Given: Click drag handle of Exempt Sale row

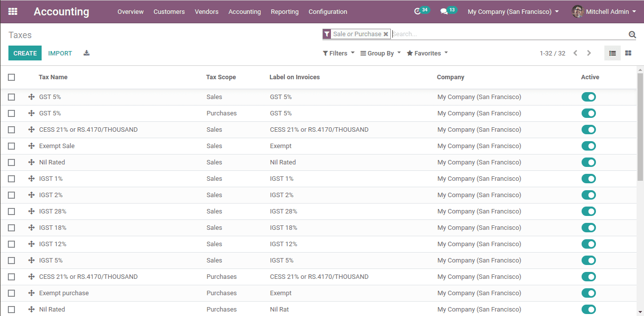Looking at the screenshot, I should [x=32, y=146].
